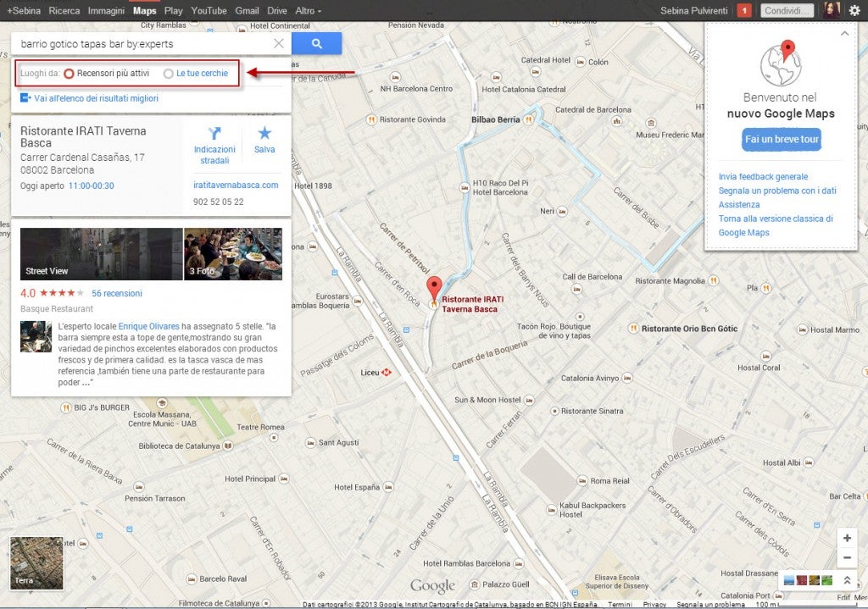Clear the search box with the X
The height and width of the screenshot is (609, 868).
click(279, 44)
